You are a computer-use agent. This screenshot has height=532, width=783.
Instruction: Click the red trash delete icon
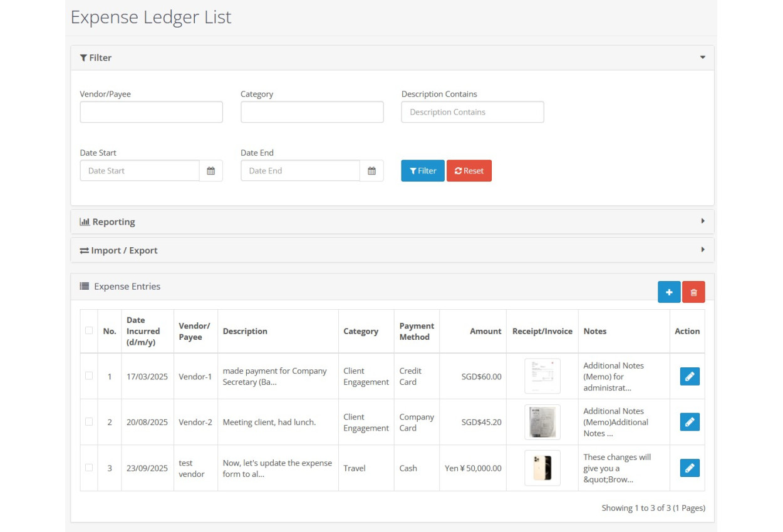pyautogui.click(x=693, y=292)
